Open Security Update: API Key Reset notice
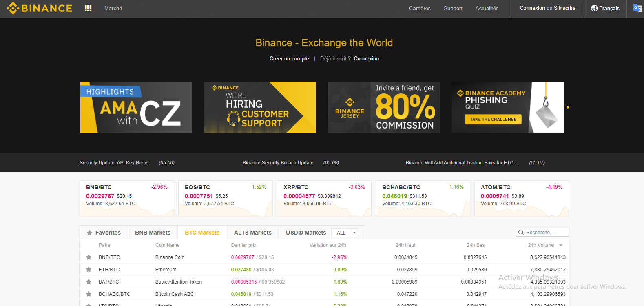The image size is (644, 306). [x=114, y=163]
